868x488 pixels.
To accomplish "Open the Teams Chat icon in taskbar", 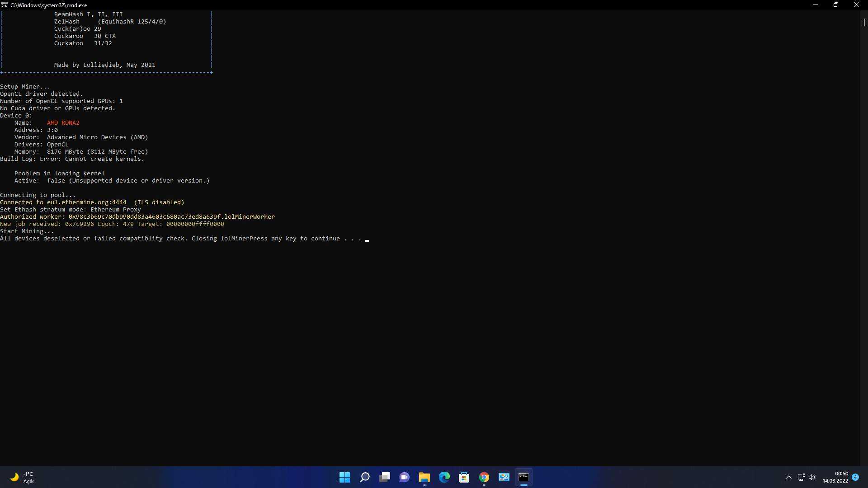I will click(x=405, y=477).
